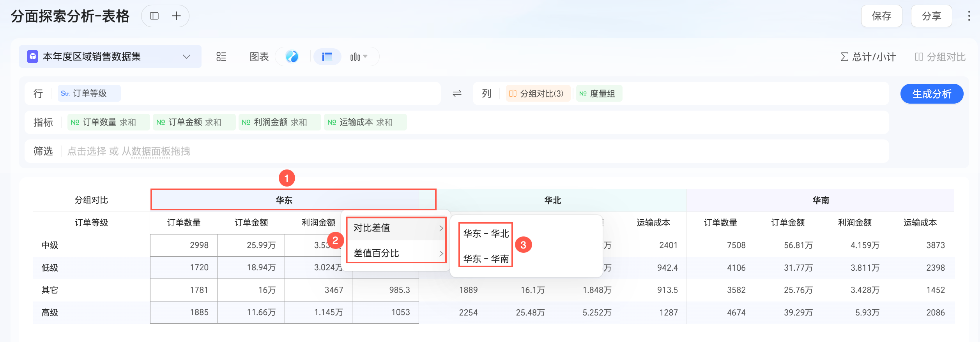Select the 华北 group column header
This screenshot has height=342, width=980.
(x=552, y=200)
